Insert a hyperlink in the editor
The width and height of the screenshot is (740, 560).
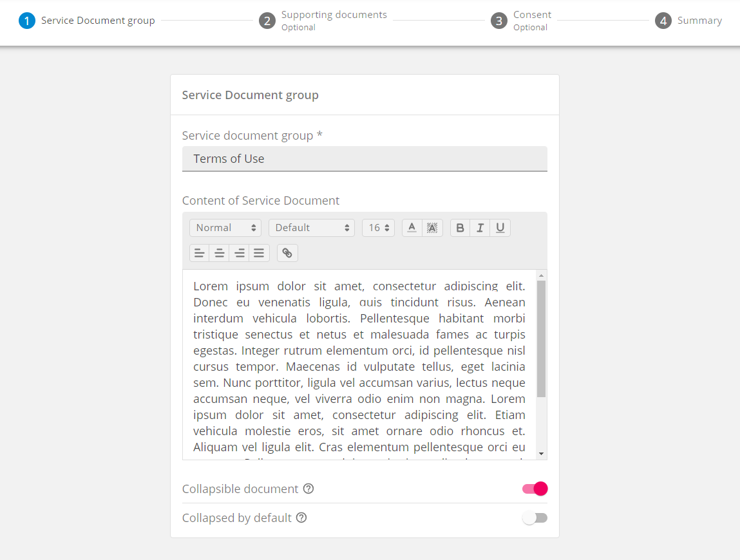click(287, 252)
